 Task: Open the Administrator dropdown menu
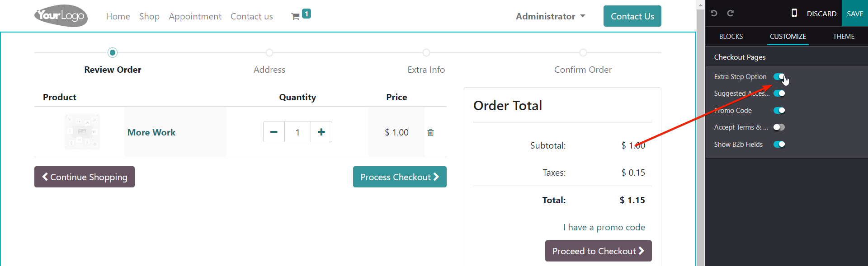tap(550, 16)
